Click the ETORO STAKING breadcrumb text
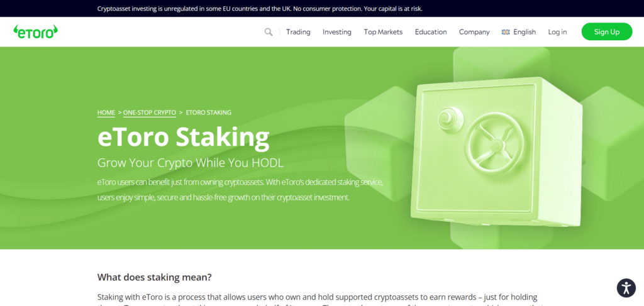This screenshot has width=644, height=306. click(209, 112)
